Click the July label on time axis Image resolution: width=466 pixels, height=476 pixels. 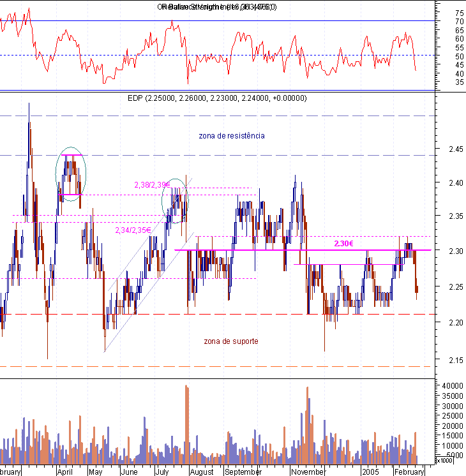tap(162, 472)
